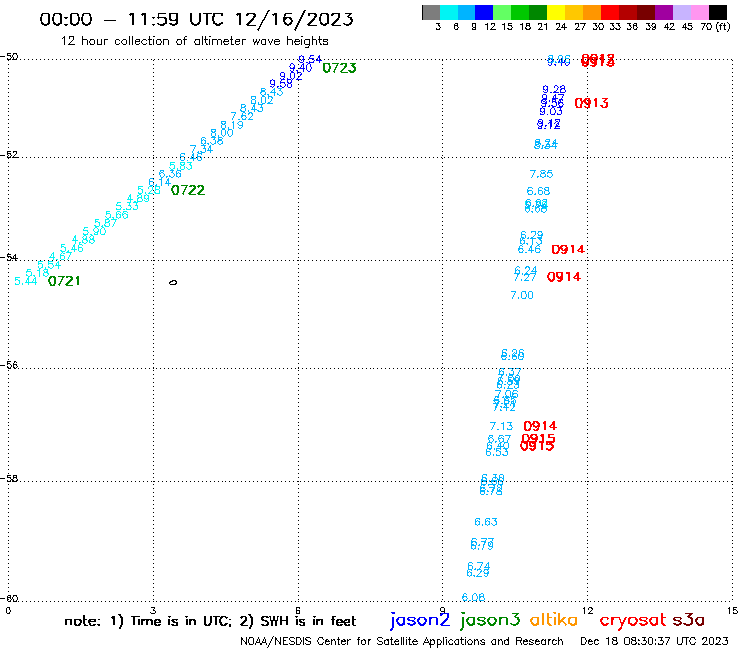Click the wave height value 6.08

(473, 597)
